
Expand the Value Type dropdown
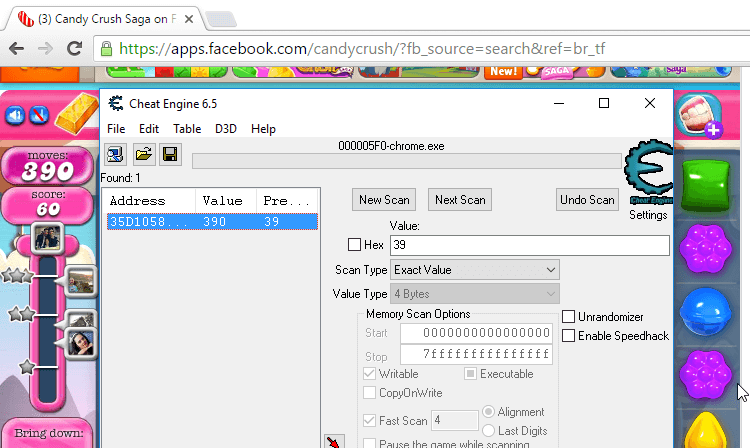474,294
